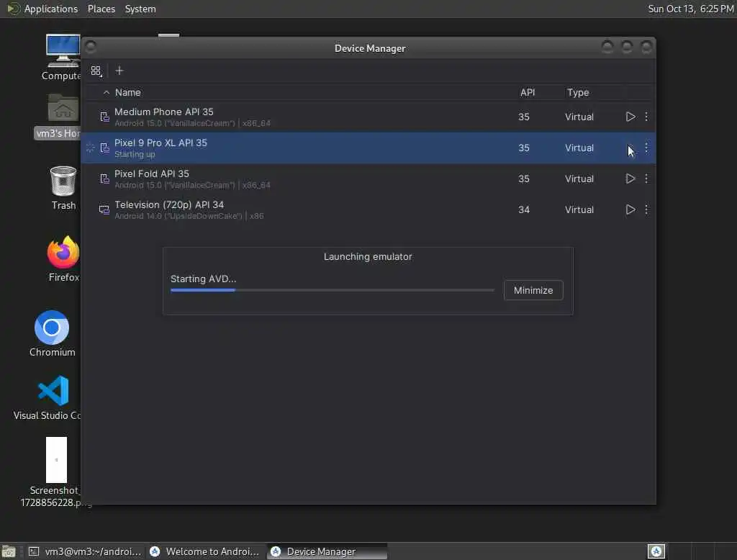This screenshot has height=560, width=737.
Task: Click API value 34 for Television
Action: 524,209
